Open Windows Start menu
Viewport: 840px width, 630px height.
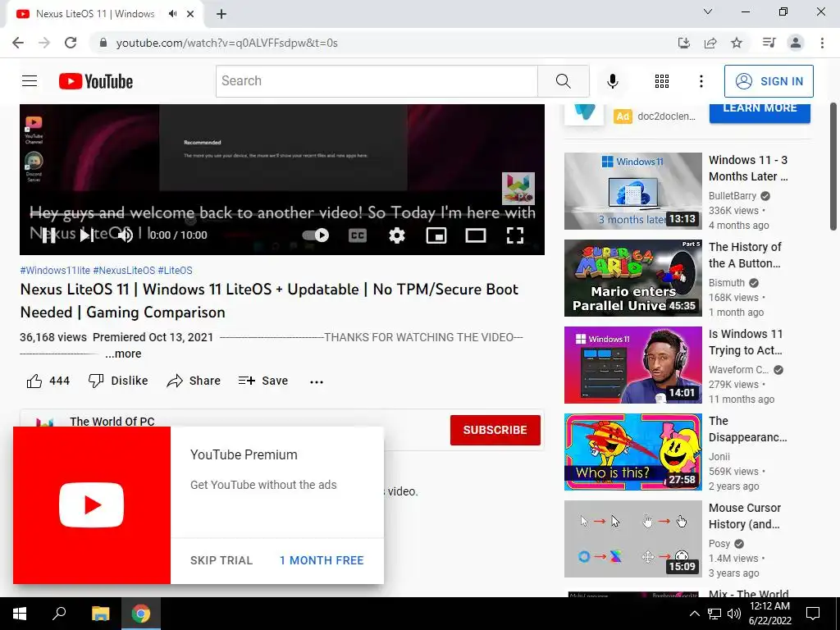[x=20, y=614]
